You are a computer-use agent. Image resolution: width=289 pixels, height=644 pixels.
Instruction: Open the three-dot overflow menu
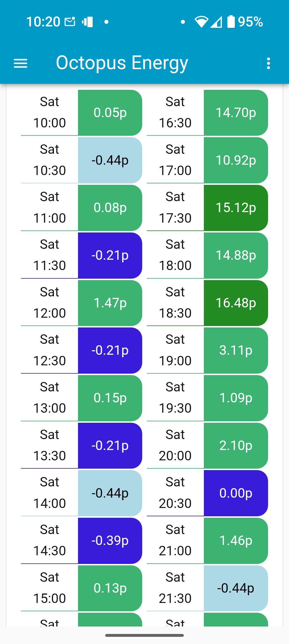tap(268, 63)
